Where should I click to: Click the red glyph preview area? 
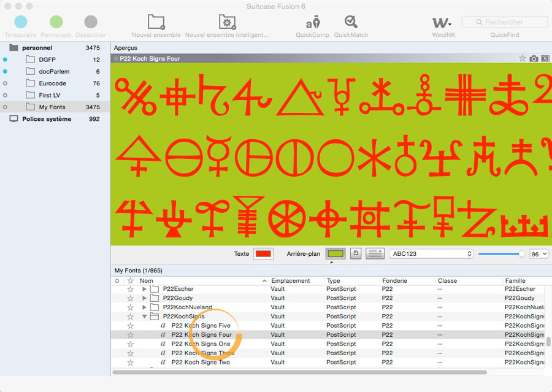click(x=331, y=154)
